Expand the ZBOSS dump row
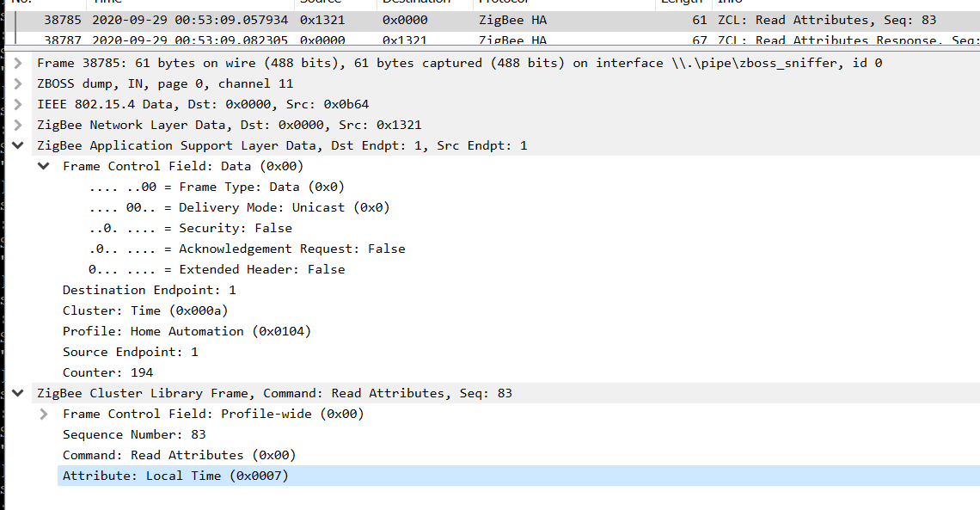Screen dimensions: 980x510 [18, 83]
